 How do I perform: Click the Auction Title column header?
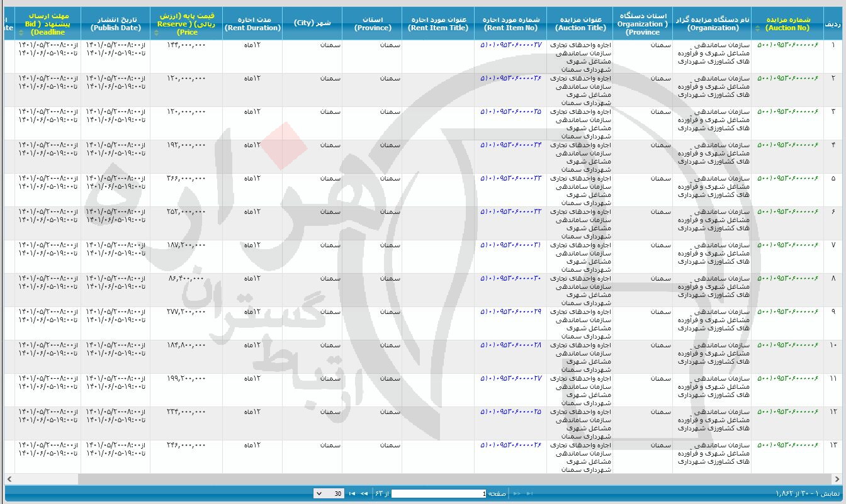coord(580,24)
